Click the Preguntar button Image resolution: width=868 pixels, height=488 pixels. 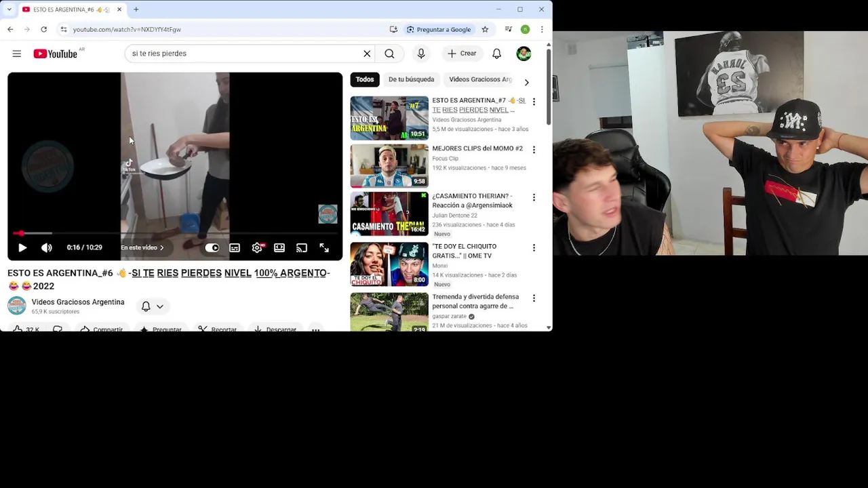pyautogui.click(x=161, y=329)
